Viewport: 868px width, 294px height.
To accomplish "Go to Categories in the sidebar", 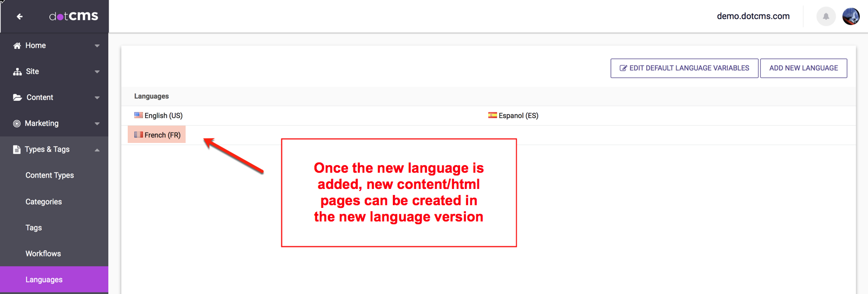I will [43, 201].
